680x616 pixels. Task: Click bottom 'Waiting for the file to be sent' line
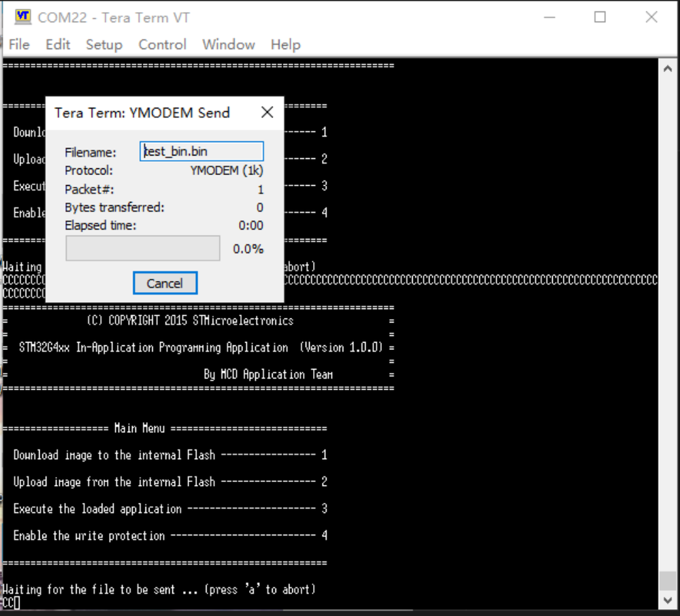[x=159, y=589]
